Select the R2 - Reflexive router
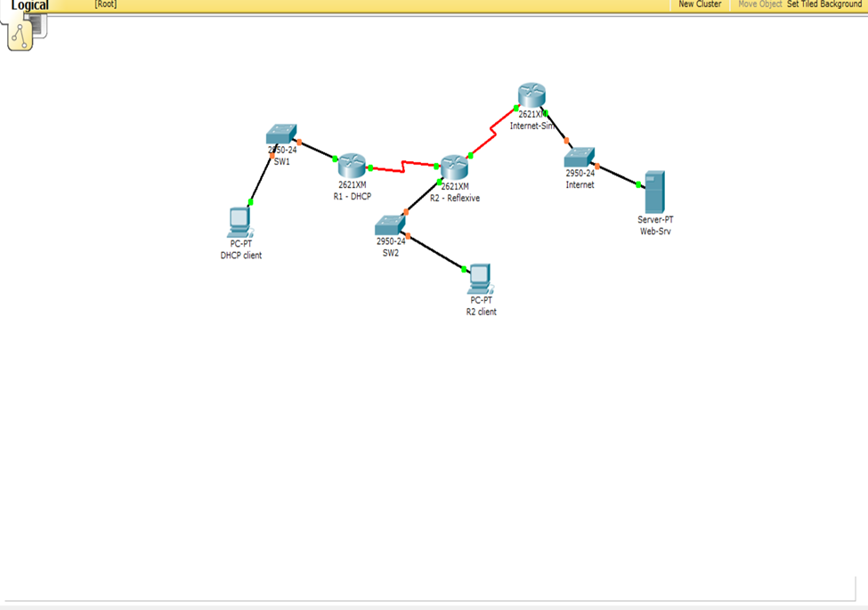The height and width of the screenshot is (610, 868). pos(453,167)
